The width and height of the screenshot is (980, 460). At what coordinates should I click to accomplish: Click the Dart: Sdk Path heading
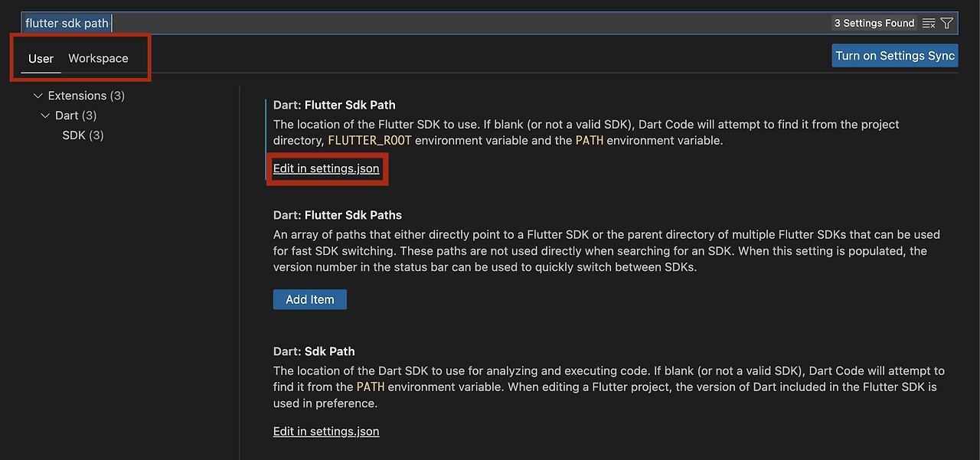click(314, 351)
